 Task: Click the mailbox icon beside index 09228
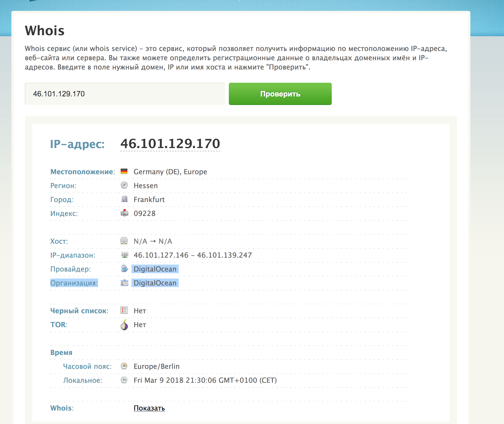point(124,213)
